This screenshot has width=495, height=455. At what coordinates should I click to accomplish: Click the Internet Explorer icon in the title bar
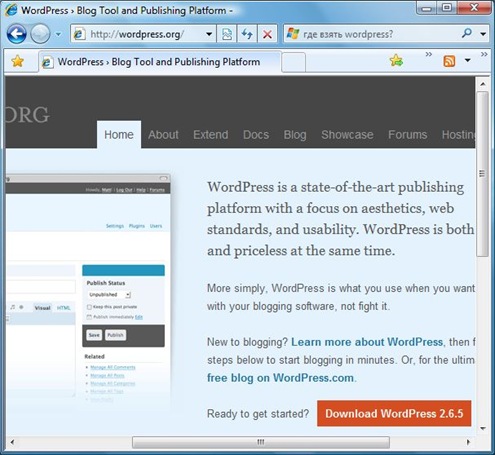click(x=11, y=10)
